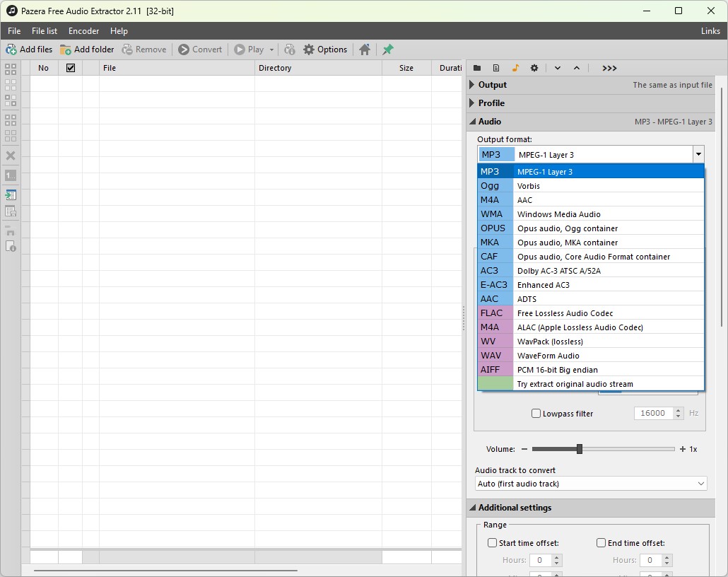Choose WAV WaveForm Audio format

pyautogui.click(x=591, y=356)
